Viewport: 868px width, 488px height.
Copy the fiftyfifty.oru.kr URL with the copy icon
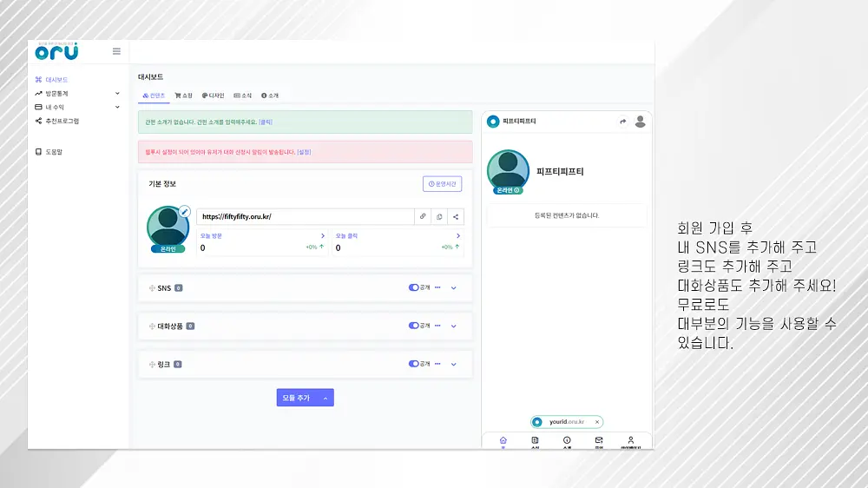[439, 216]
